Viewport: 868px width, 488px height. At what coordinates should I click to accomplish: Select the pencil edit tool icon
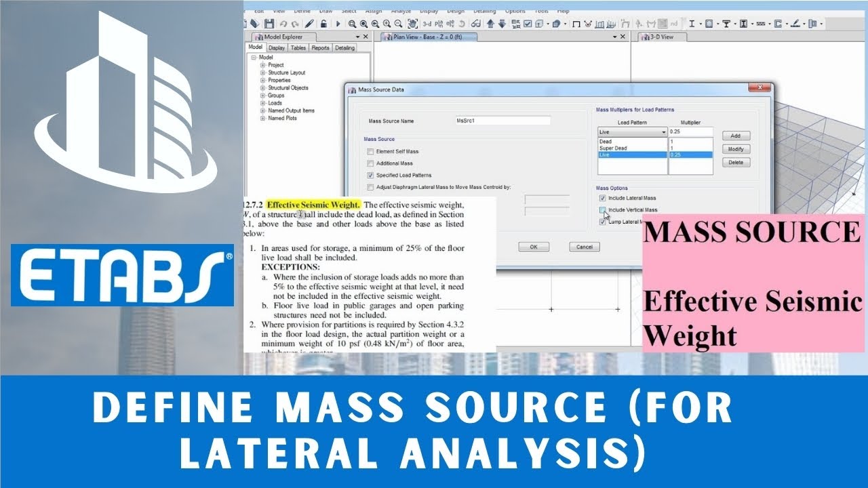click(x=309, y=24)
